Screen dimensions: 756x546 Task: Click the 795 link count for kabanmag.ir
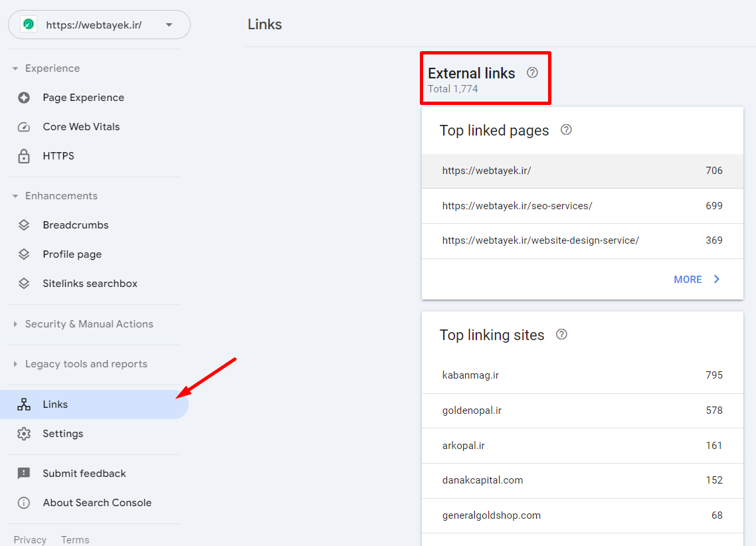[714, 375]
